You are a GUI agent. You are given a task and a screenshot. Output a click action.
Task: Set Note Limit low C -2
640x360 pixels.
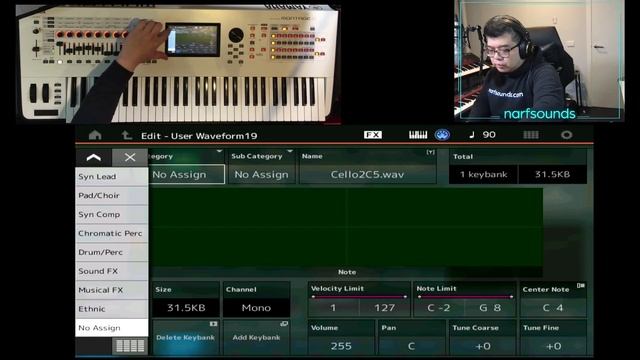(439, 307)
